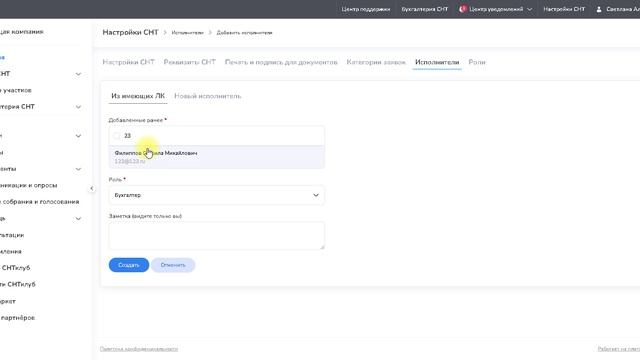The height and width of the screenshot is (360, 640).
Task: Open sidebar item 'собрания и голосования'
Action: coord(40,202)
